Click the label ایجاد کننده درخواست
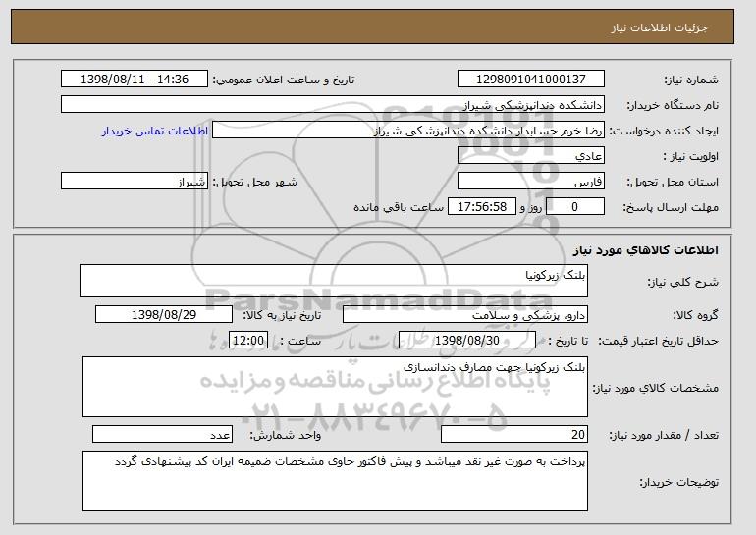Screen dimensions: 756x535 (x=664, y=132)
